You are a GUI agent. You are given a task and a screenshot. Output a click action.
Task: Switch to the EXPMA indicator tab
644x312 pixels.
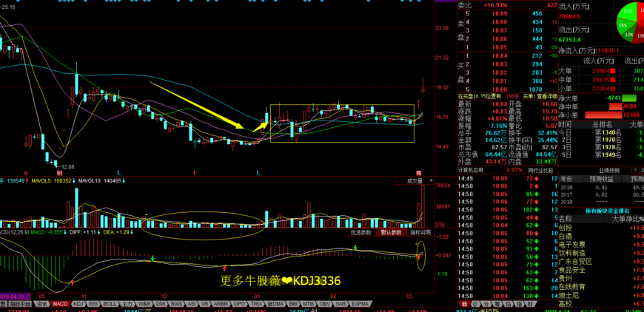pos(360,304)
